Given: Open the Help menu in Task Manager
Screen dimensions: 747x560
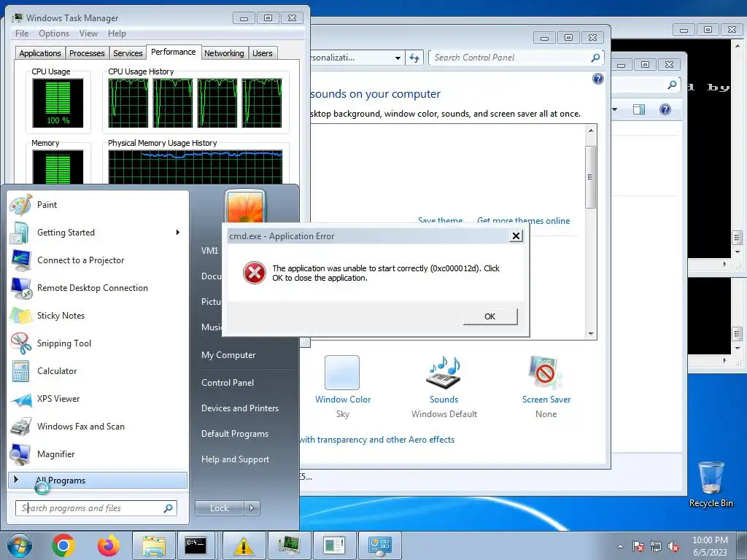Looking at the screenshot, I should pos(117,34).
